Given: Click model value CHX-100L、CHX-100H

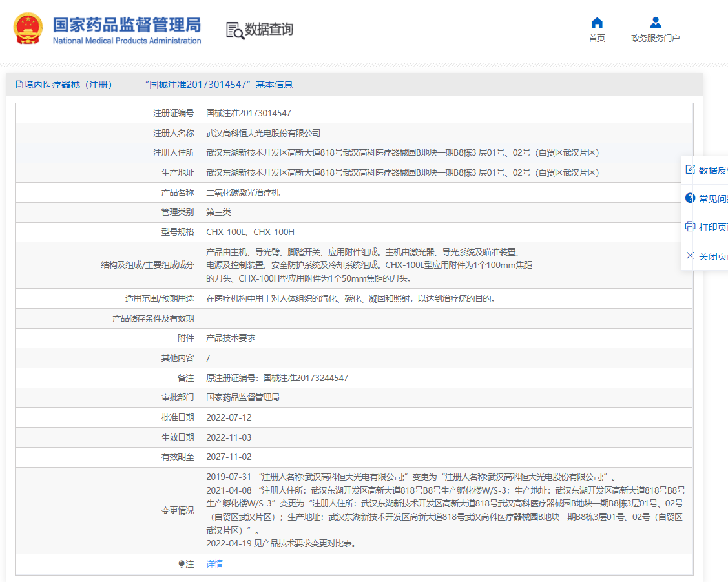Looking at the screenshot, I should tap(250, 232).
